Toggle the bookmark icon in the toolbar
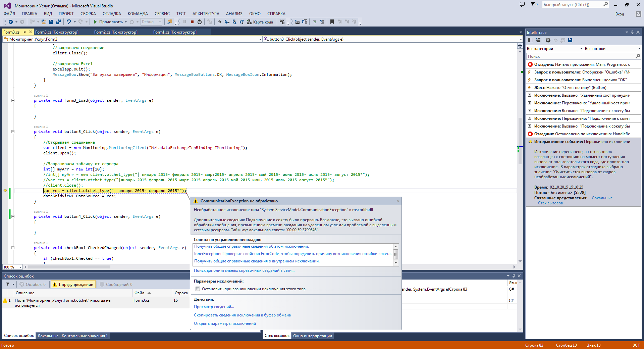The width and height of the screenshot is (644, 349). [x=332, y=22]
